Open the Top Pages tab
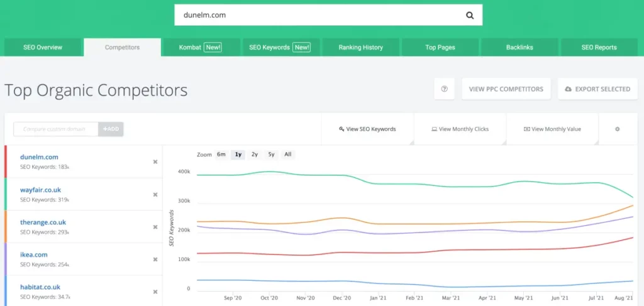The height and width of the screenshot is (306, 644). pyautogui.click(x=440, y=47)
